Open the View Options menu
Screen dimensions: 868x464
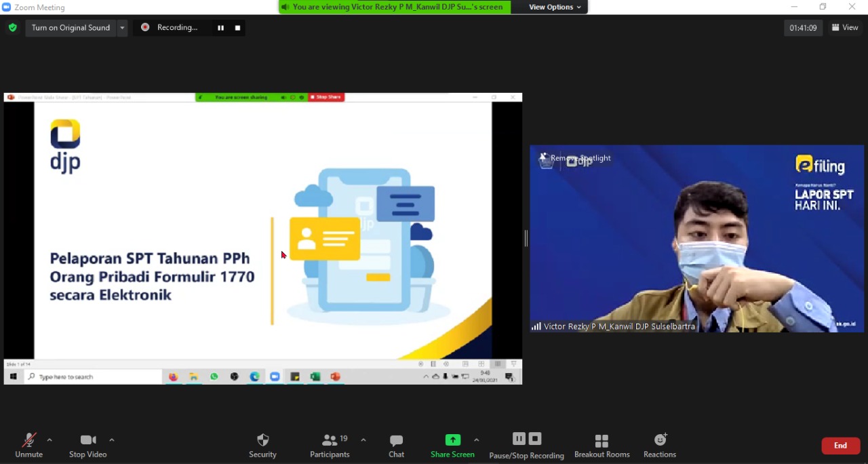[555, 7]
